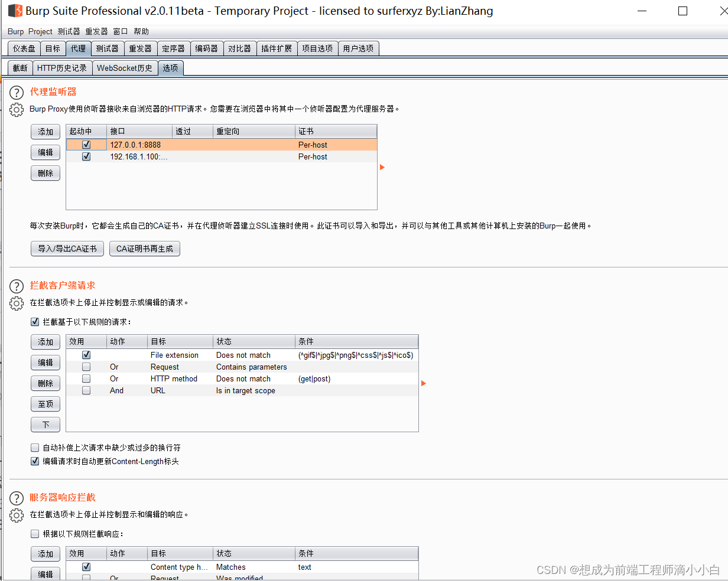The width and height of the screenshot is (728, 581).
Task: Open gear options for 代理监听器 section
Action: [17, 110]
